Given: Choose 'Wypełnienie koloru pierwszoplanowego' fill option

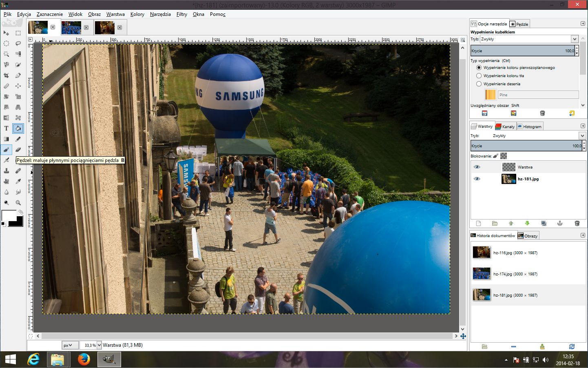Looking at the screenshot, I should click(516, 68).
